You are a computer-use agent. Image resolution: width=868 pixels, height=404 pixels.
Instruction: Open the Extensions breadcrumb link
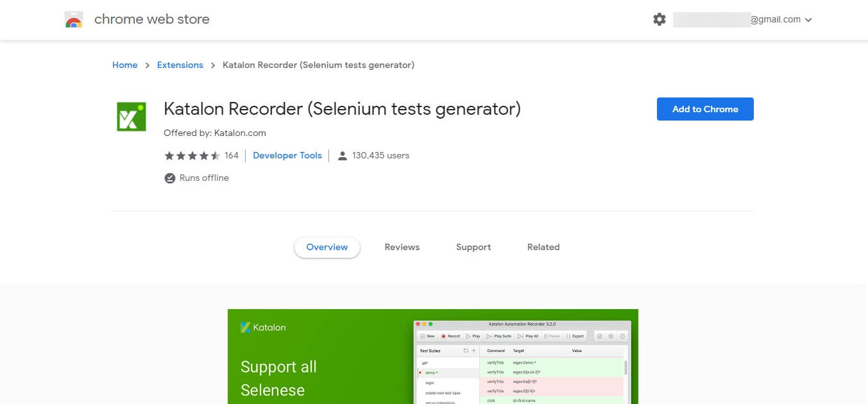pyautogui.click(x=180, y=65)
